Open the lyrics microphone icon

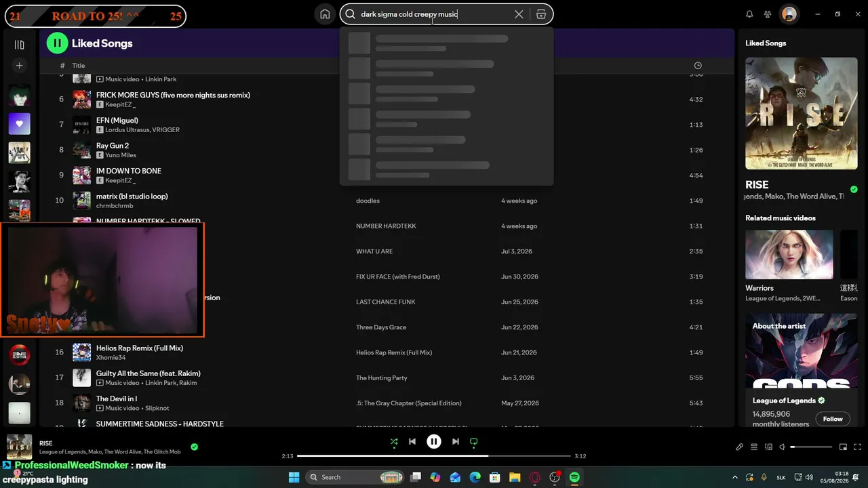click(x=740, y=447)
